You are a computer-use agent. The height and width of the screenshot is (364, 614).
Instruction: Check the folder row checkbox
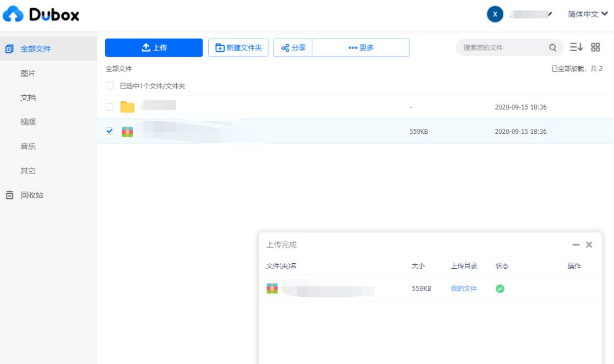click(110, 107)
